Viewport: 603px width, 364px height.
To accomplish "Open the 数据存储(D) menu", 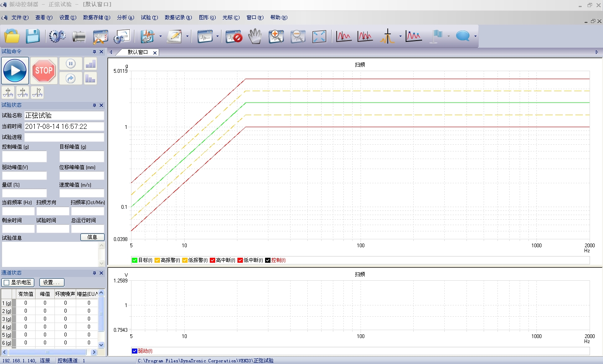I will tap(96, 18).
